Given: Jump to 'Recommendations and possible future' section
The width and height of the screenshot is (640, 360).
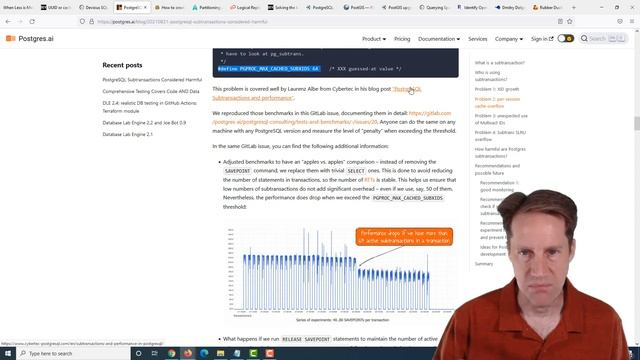Looking at the screenshot, I should click(x=497, y=169).
